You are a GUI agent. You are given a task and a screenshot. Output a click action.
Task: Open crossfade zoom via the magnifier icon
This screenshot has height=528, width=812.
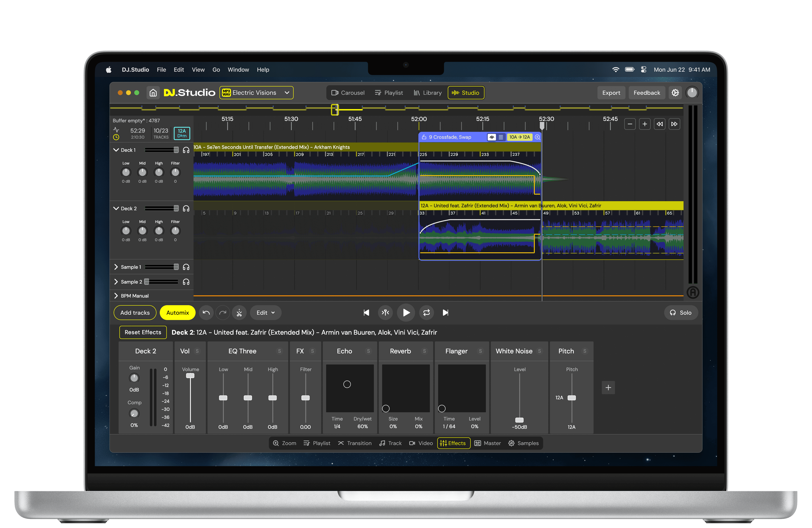537,137
